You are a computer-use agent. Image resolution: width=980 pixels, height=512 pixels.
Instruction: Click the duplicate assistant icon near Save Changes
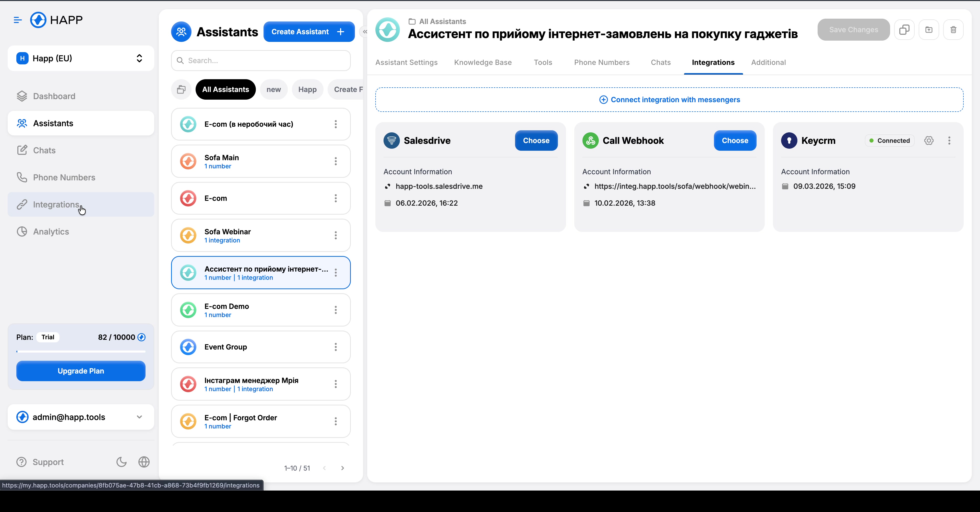tap(904, 30)
